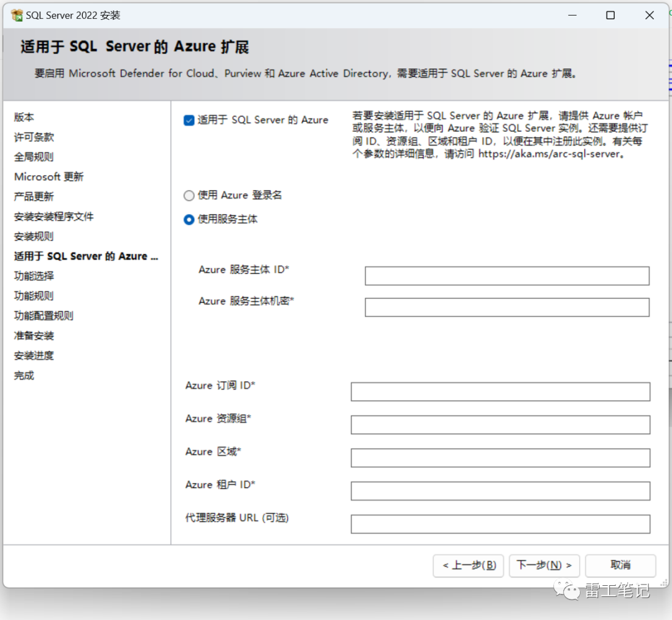Select 功能选择 step in sidebar
Screen dimensions: 672x620
point(34,276)
